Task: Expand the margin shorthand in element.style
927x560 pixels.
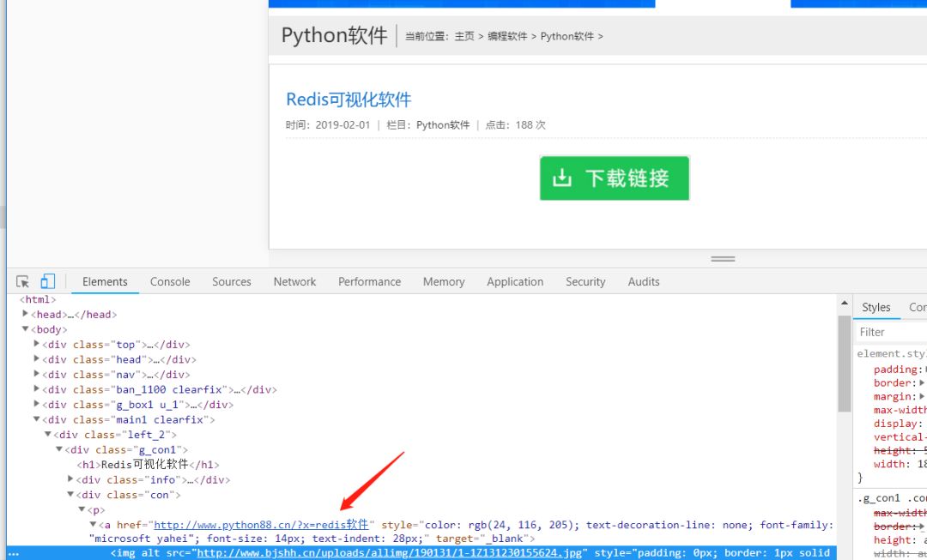Action: click(x=921, y=396)
